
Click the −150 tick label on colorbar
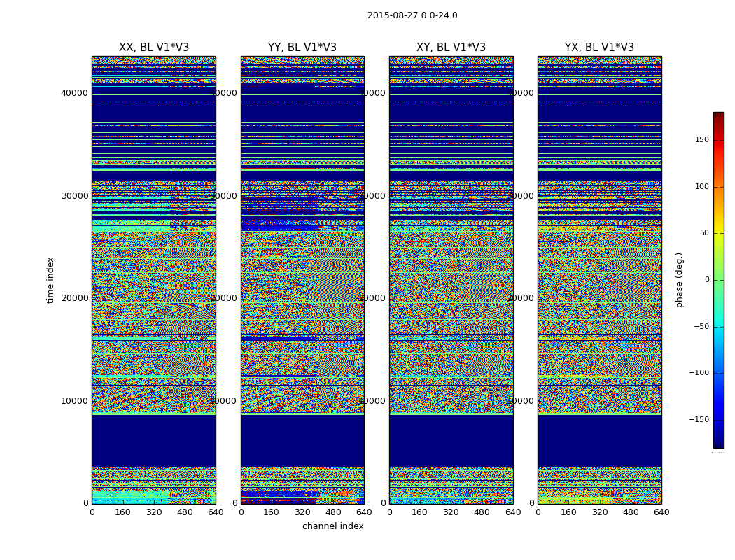click(699, 420)
